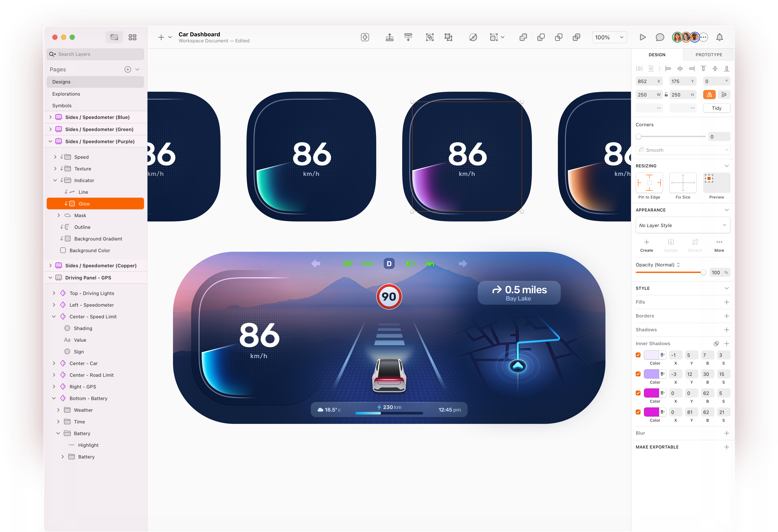Open the comments speech bubble icon
Viewport: 778px width, 532px height.
(x=660, y=37)
